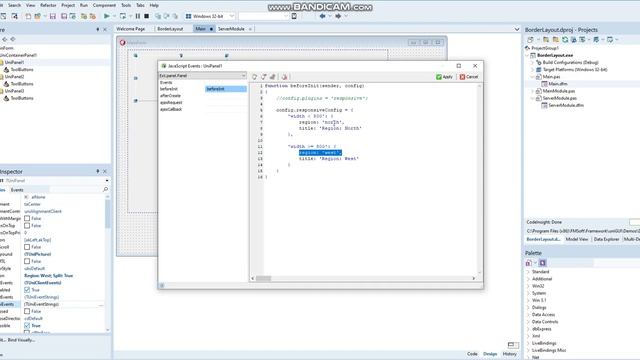Open the Events tab in Object Inspector
This screenshot has width=640, height=360.
tap(17, 190)
